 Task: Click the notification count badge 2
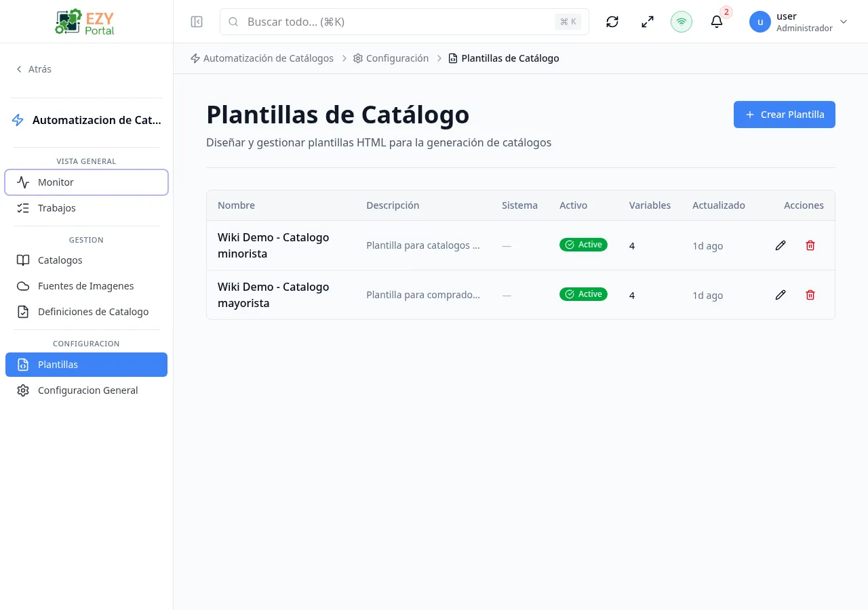[x=726, y=12]
